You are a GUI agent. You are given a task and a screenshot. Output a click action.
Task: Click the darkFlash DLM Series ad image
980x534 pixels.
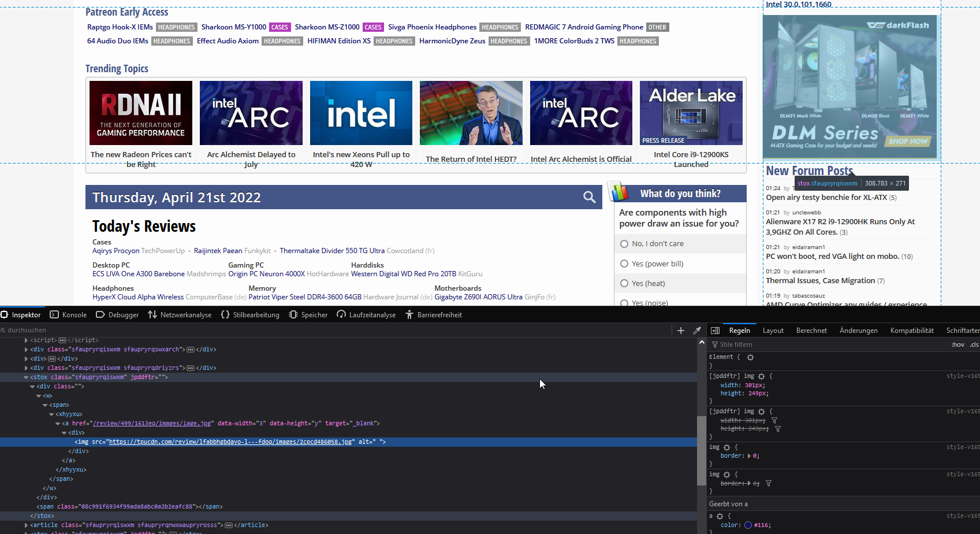[850, 87]
